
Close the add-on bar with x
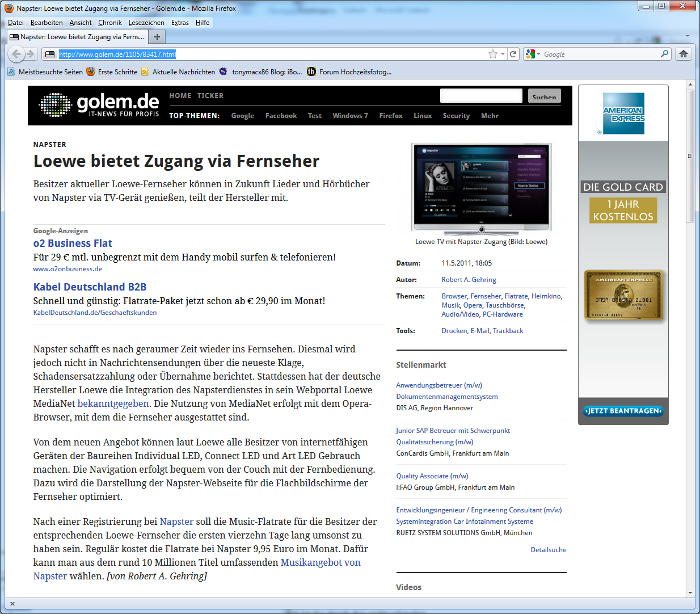[12, 604]
